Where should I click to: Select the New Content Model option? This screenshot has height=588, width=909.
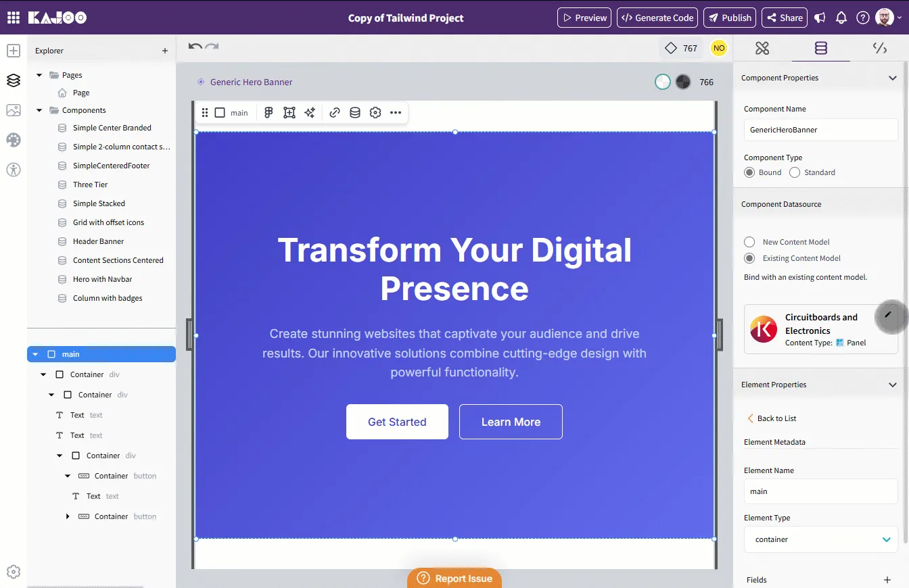pyautogui.click(x=749, y=242)
